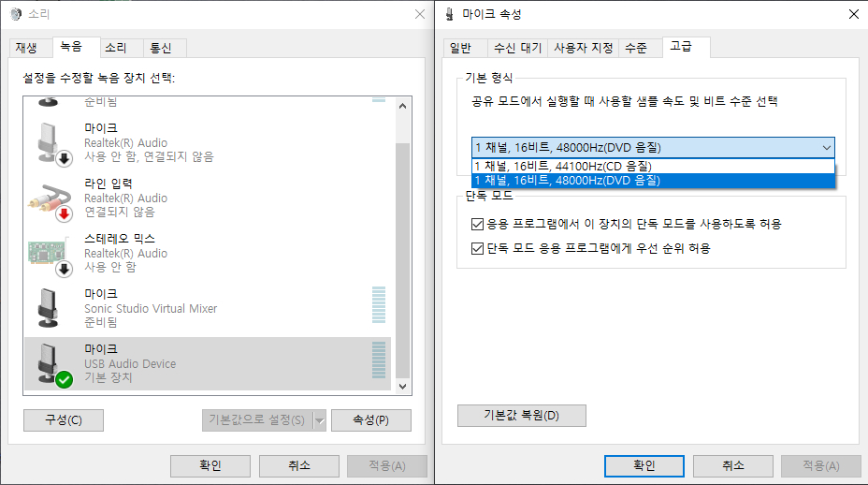Click 확인 in the 소리 window
The width and height of the screenshot is (868, 485).
(210, 466)
